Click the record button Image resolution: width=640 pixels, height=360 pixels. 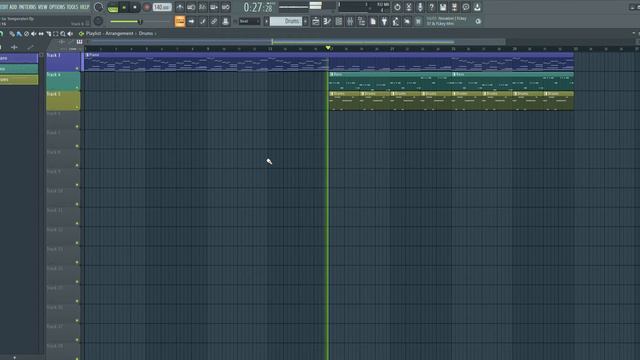pyautogui.click(x=147, y=7)
